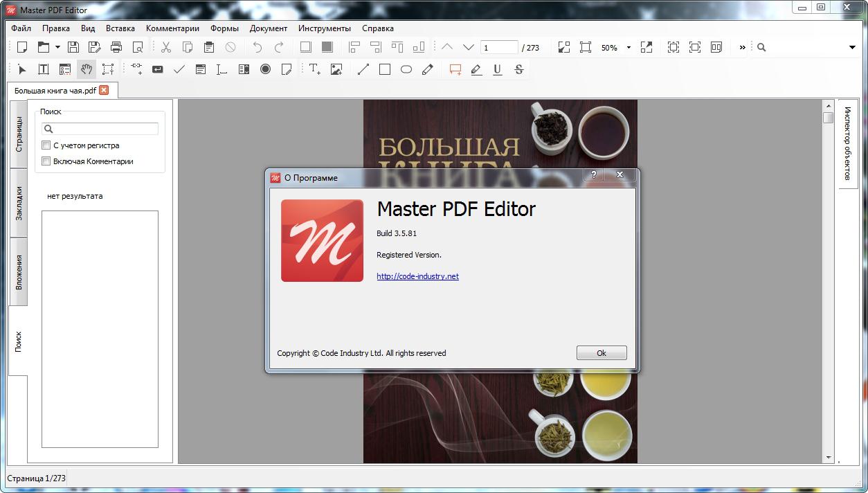The width and height of the screenshot is (868, 493).
Task: Open the Справка menu
Action: (x=378, y=28)
